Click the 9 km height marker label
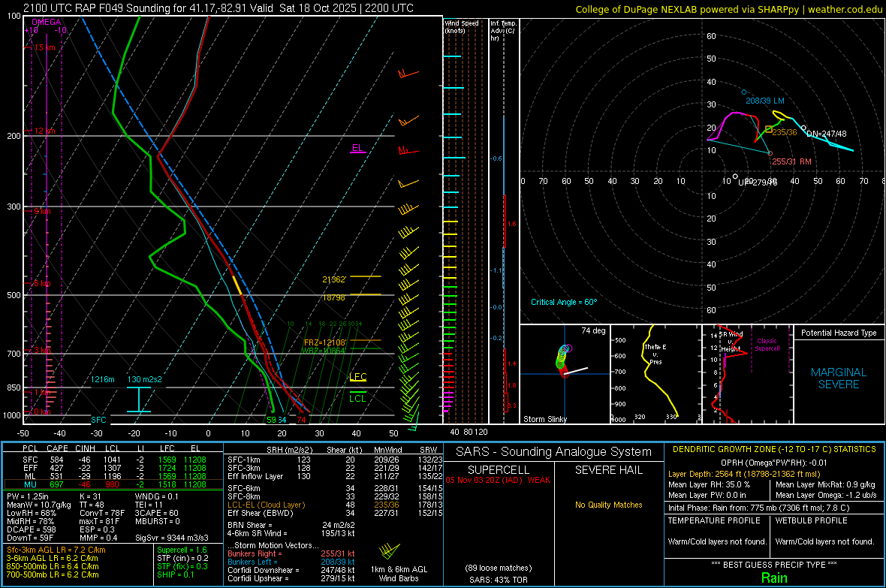The height and width of the screenshot is (588, 886). pyautogui.click(x=42, y=211)
